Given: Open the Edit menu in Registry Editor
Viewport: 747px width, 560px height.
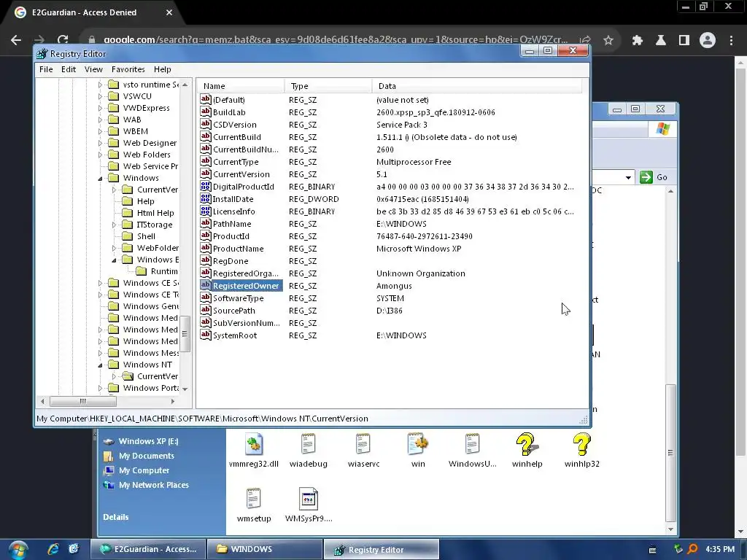Looking at the screenshot, I should point(69,69).
